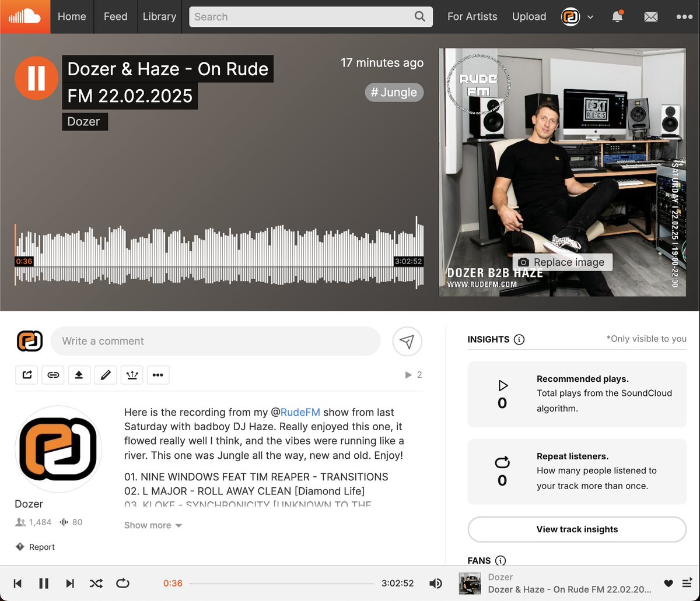Open the header more-options menu

click(x=684, y=17)
